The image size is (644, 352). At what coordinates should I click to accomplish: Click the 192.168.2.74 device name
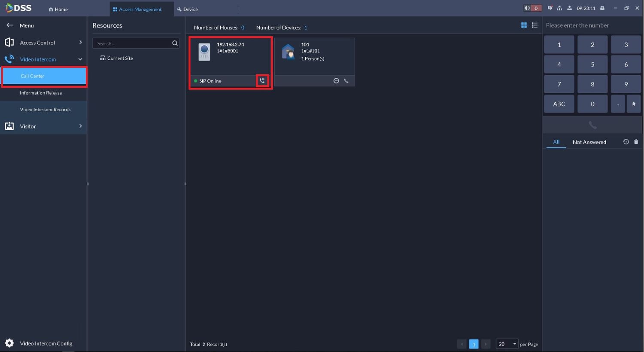pyautogui.click(x=231, y=44)
